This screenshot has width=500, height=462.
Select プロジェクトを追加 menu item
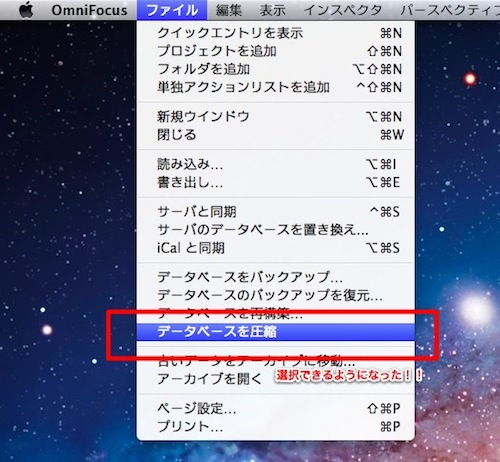coord(276,51)
